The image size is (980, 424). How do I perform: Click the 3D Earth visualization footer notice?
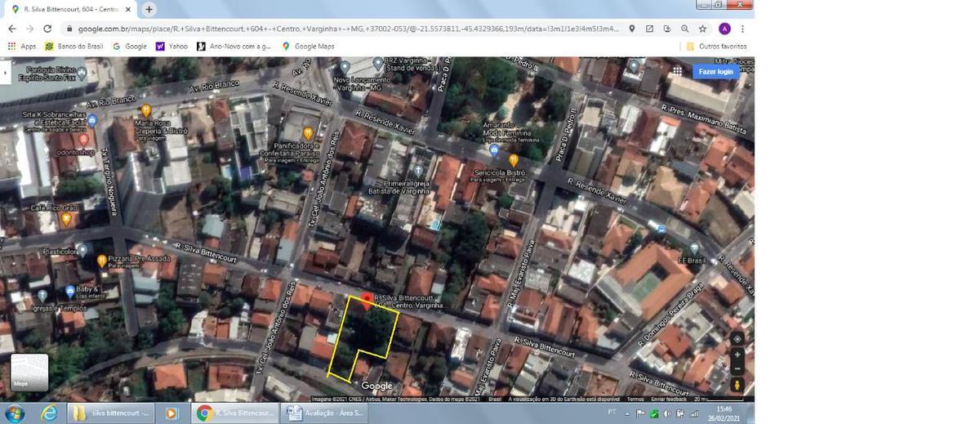pos(565,399)
